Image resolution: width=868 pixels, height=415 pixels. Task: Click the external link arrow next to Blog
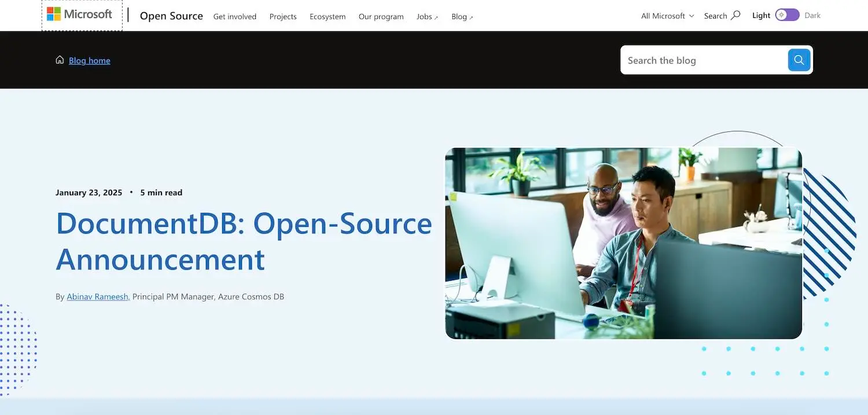471,18
